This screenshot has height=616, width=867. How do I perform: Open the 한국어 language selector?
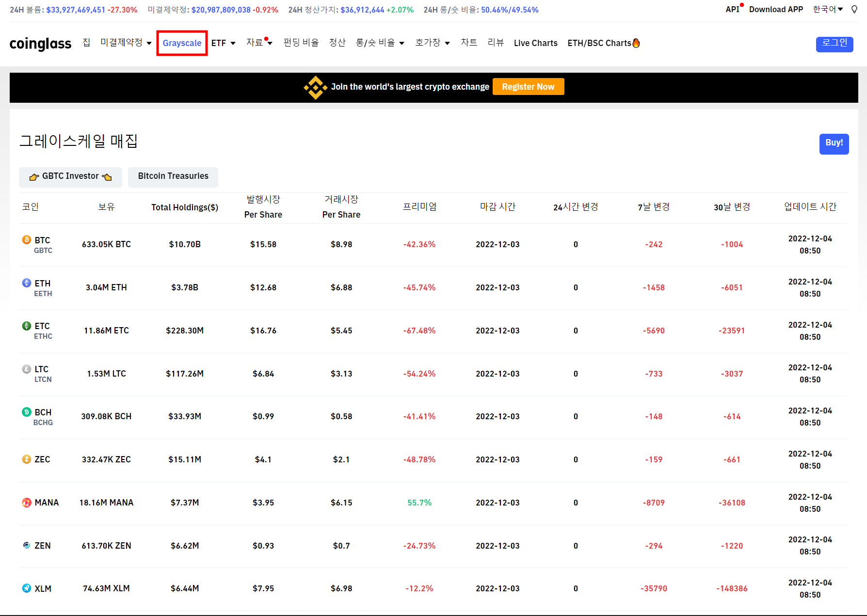[x=828, y=9]
